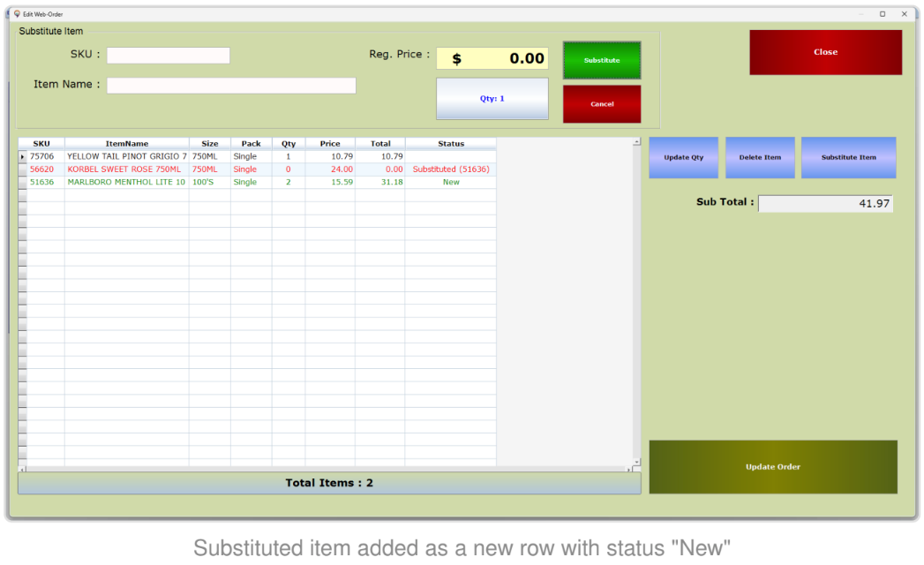Click the Qty cell of Marlboro row
Viewport: 924px width, 565px height.
[289, 182]
